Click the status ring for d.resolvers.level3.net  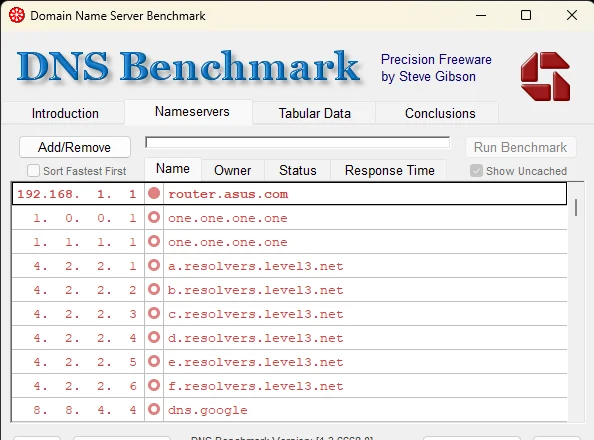point(154,337)
